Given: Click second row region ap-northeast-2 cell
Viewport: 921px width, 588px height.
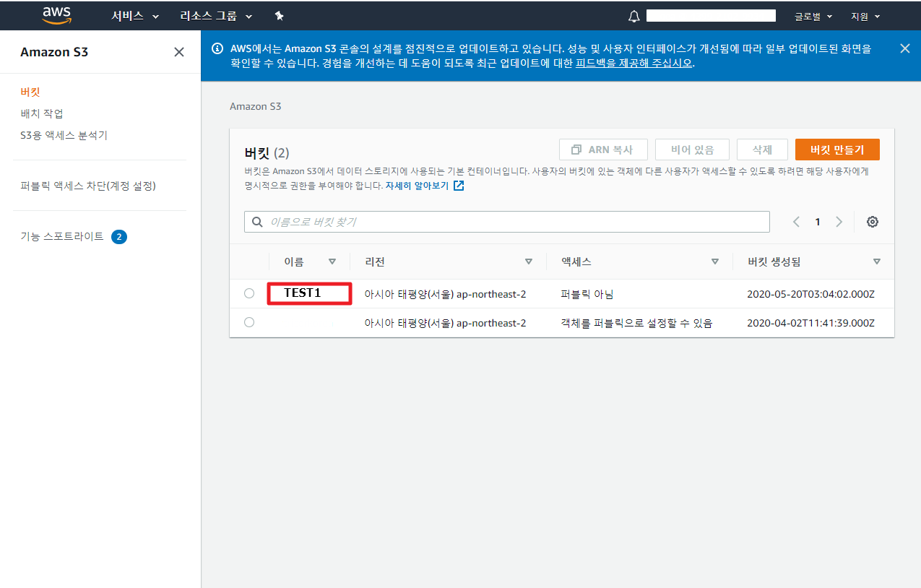Looking at the screenshot, I should point(445,323).
